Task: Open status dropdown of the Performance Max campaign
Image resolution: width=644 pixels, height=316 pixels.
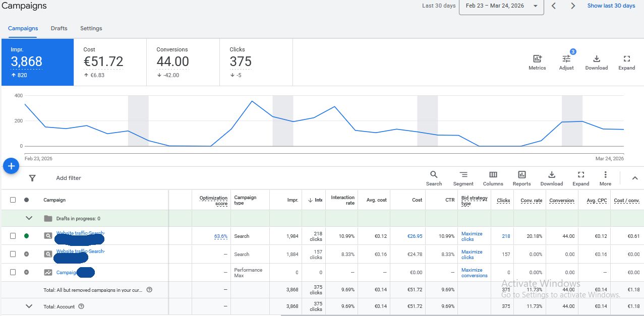Action: coord(26,272)
